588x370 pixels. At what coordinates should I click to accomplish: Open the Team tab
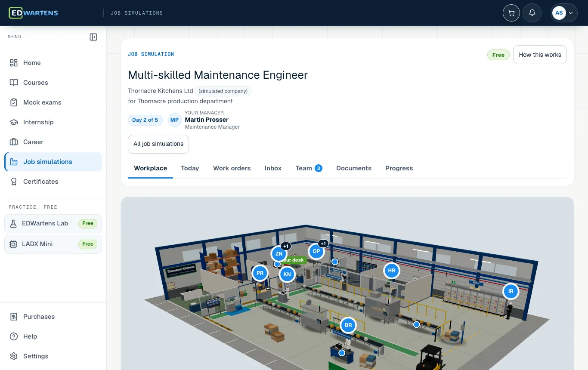tap(309, 168)
